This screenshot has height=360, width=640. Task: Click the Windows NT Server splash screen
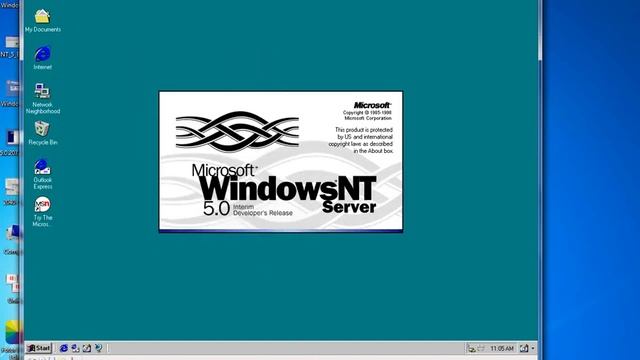(x=281, y=162)
